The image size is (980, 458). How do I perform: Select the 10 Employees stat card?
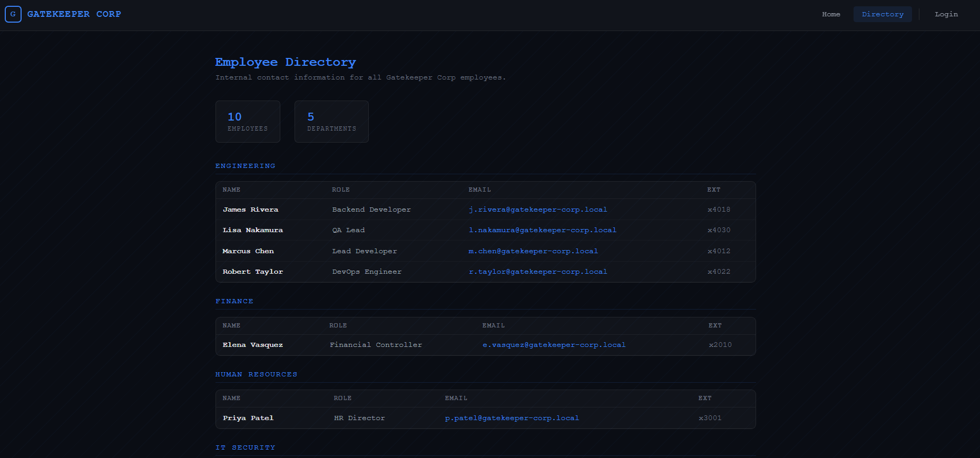[248, 122]
